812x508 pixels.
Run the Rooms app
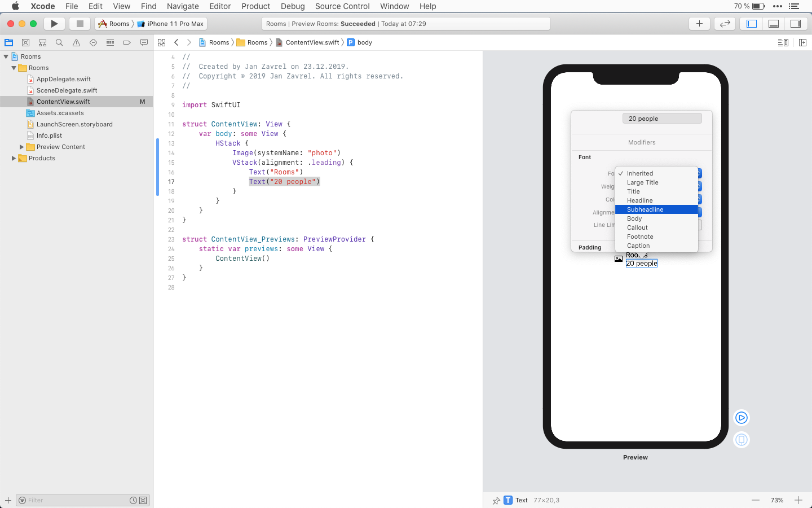(54, 23)
